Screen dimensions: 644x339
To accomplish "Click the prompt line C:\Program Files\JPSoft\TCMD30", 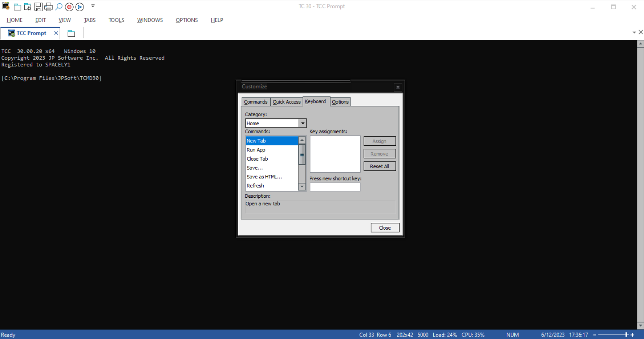I will [x=52, y=78].
